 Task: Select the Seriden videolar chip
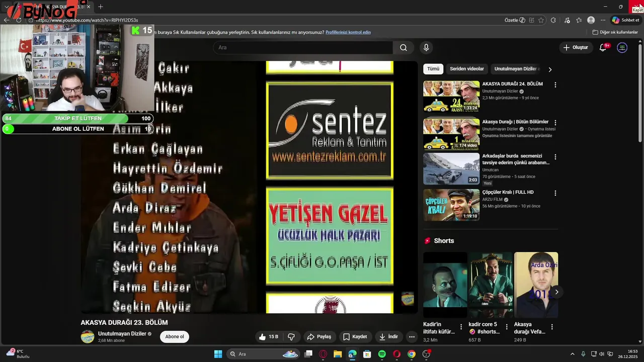point(467,69)
